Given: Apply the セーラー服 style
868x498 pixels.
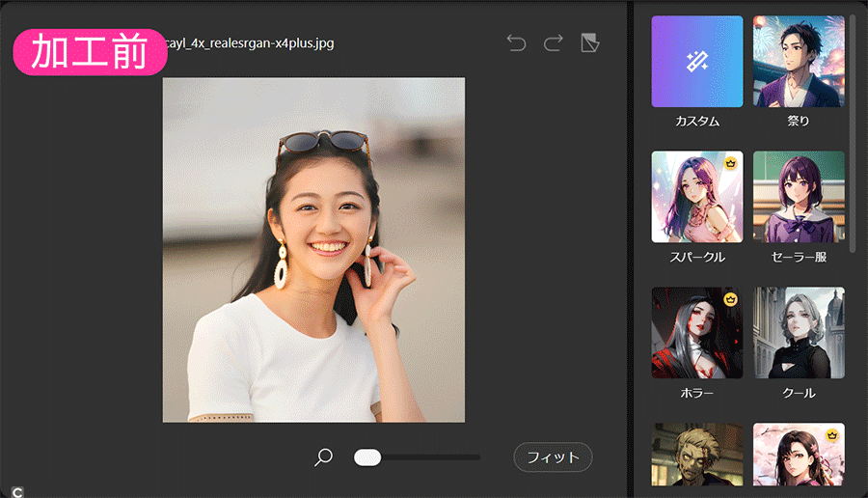Looking at the screenshot, I should [x=799, y=197].
